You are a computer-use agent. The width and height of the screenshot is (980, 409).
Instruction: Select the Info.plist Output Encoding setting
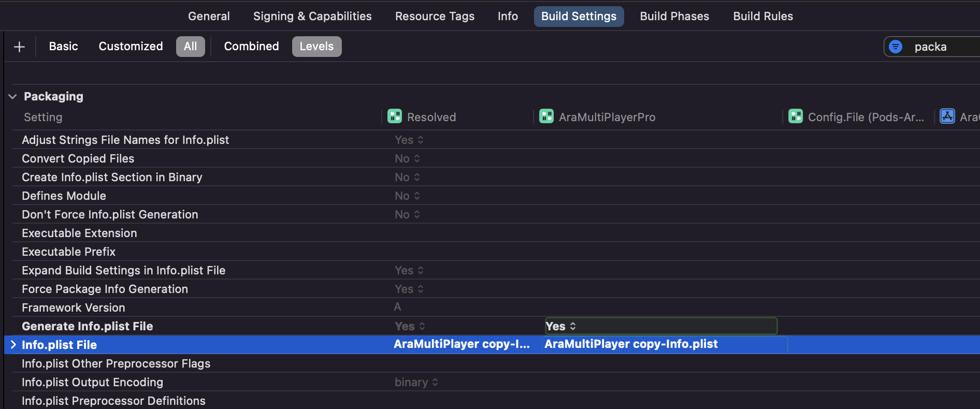[92, 382]
